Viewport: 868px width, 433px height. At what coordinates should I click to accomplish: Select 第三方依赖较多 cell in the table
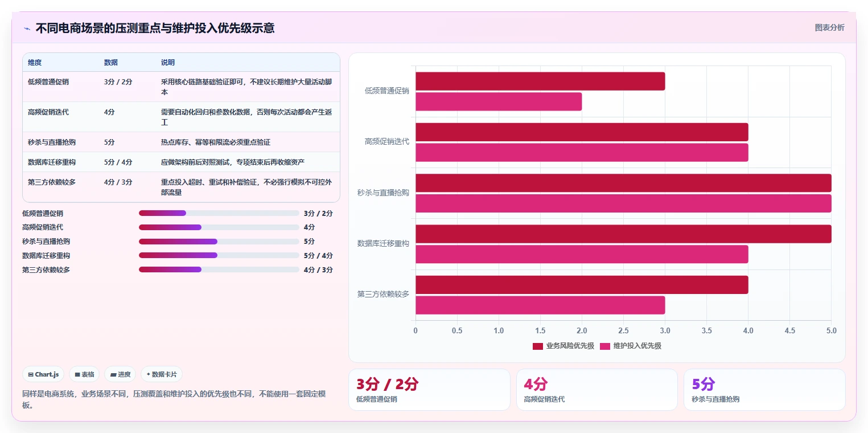(52, 182)
